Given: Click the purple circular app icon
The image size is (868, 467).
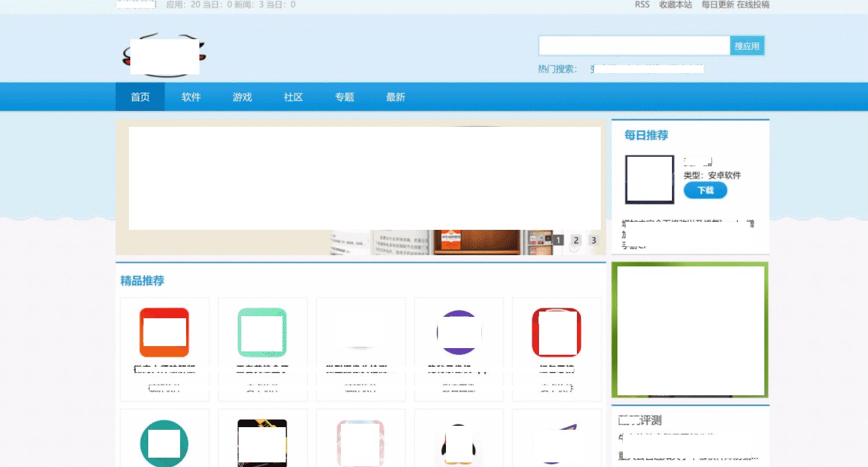Looking at the screenshot, I should [459, 332].
